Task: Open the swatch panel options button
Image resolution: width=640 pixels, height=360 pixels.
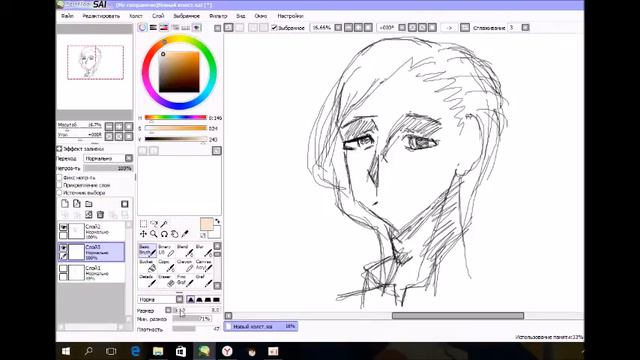Action: pyautogui.click(x=217, y=151)
